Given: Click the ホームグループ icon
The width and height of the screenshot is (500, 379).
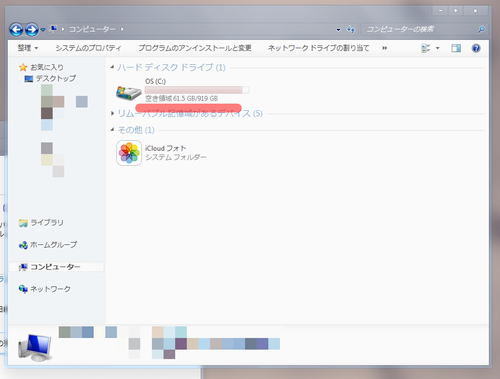Looking at the screenshot, I should 23,245.
